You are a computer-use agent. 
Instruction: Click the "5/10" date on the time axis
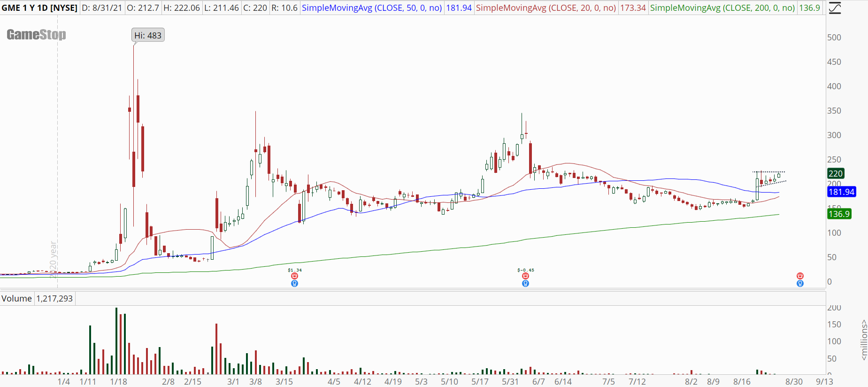pos(449,382)
